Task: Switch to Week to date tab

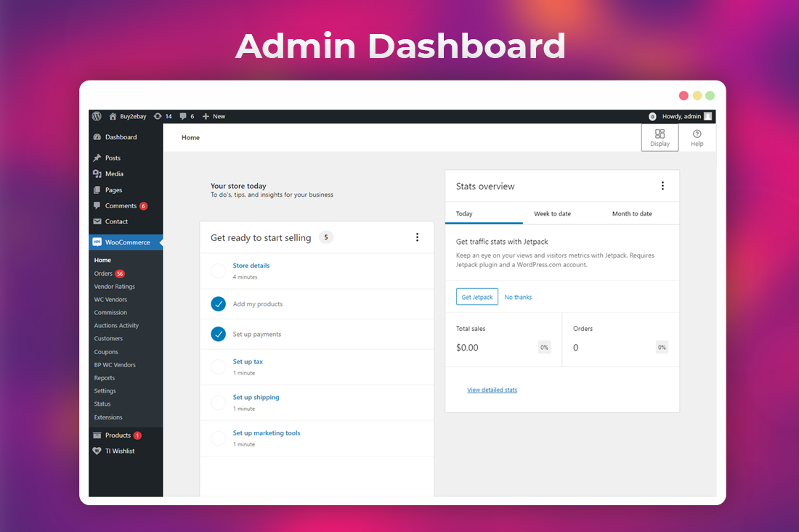Action: click(x=552, y=214)
